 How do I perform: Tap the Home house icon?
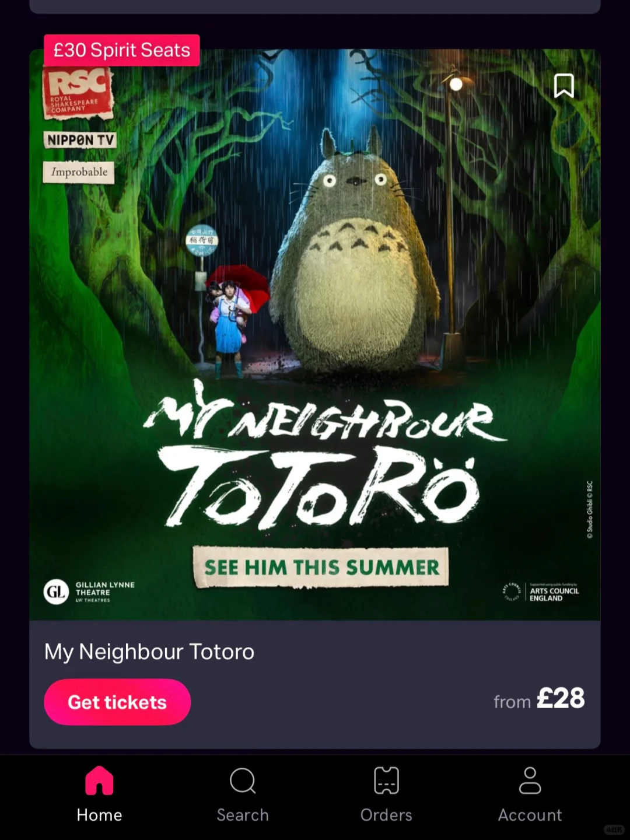pos(99,780)
